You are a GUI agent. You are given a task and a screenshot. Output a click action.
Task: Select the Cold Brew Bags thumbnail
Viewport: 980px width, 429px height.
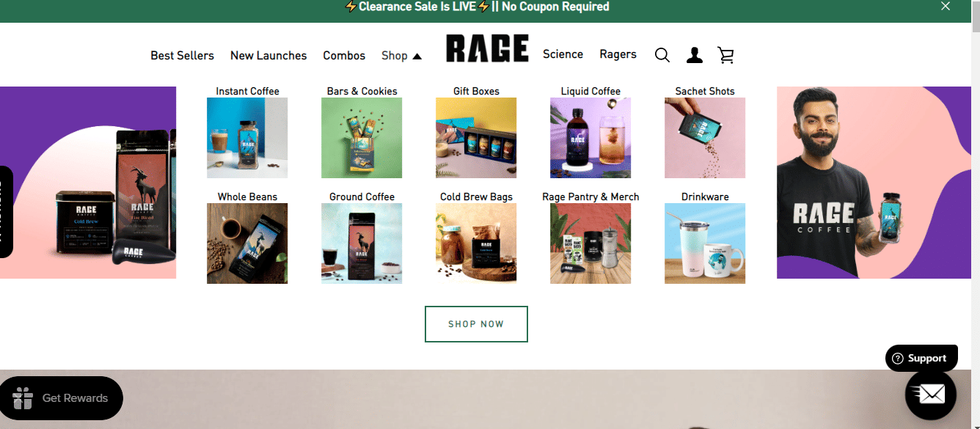476,243
